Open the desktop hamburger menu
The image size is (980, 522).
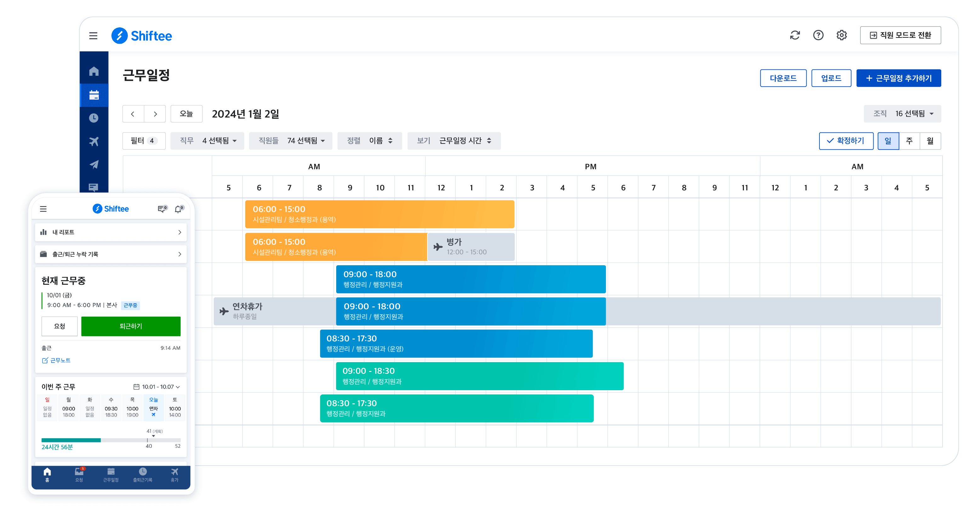[93, 36]
